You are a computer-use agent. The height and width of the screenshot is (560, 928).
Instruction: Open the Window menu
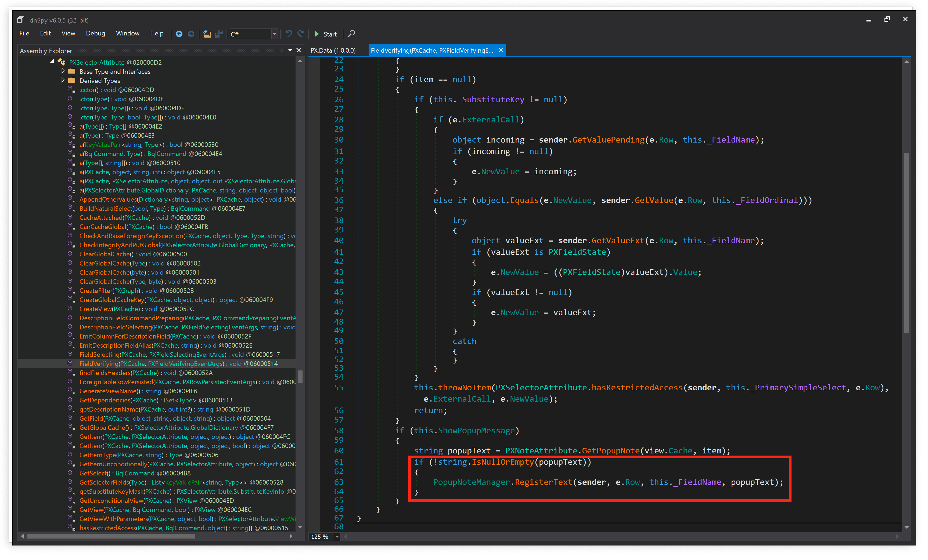coord(128,34)
